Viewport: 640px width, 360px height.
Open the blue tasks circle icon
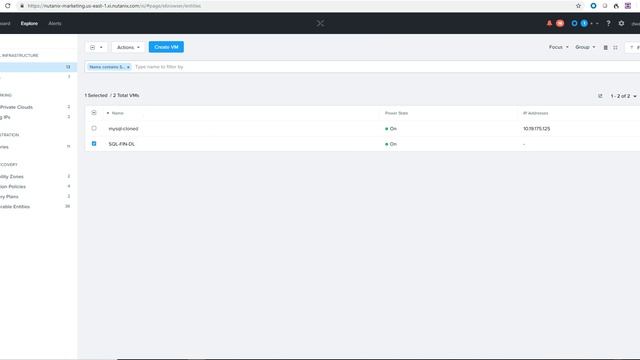[574, 23]
